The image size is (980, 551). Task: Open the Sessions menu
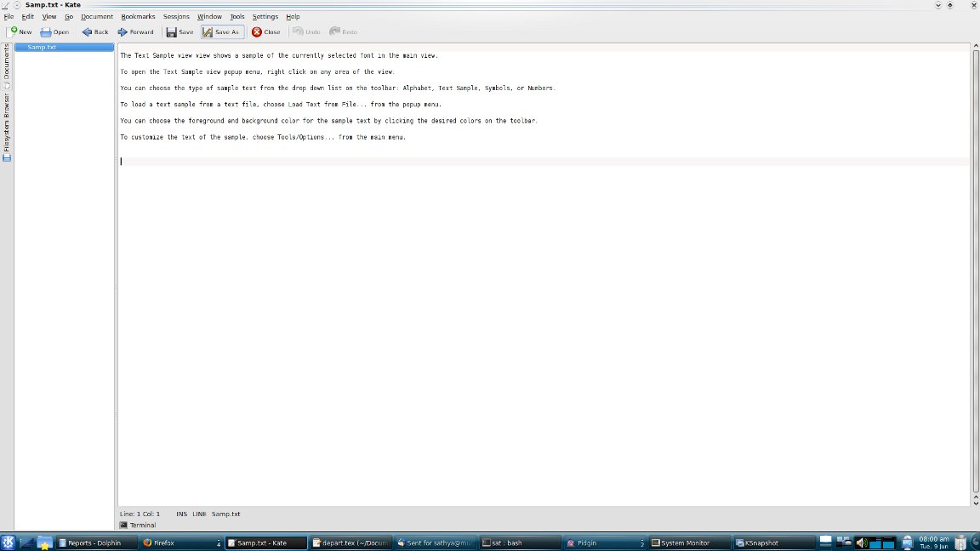pos(176,16)
